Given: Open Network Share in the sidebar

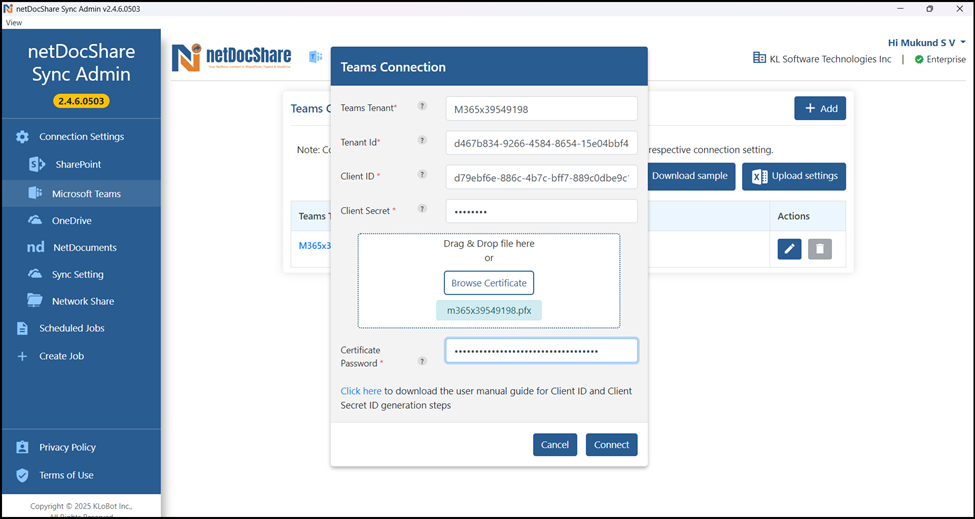Looking at the screenshot, I should [81, 301].
